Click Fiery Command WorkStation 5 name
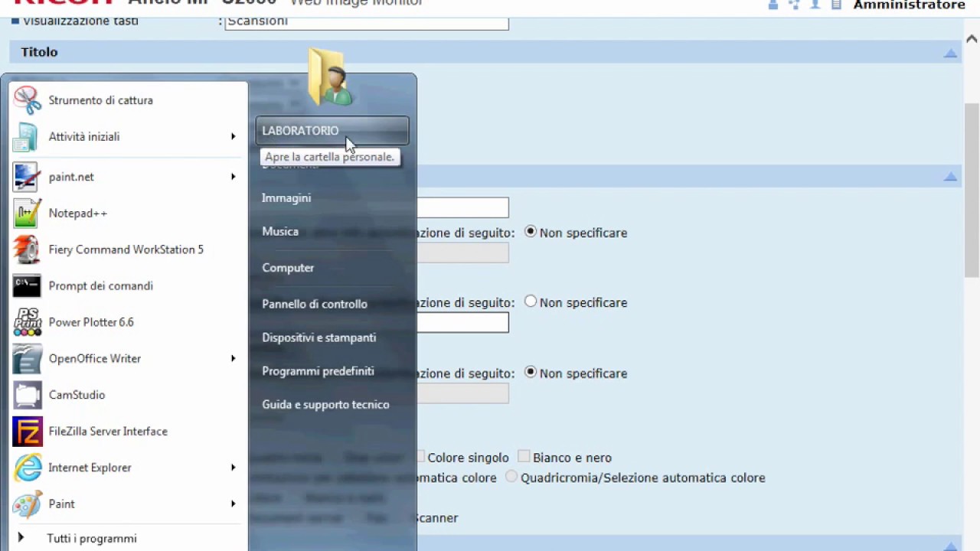This screenshot has height=551, width=980. pos(126,249)
